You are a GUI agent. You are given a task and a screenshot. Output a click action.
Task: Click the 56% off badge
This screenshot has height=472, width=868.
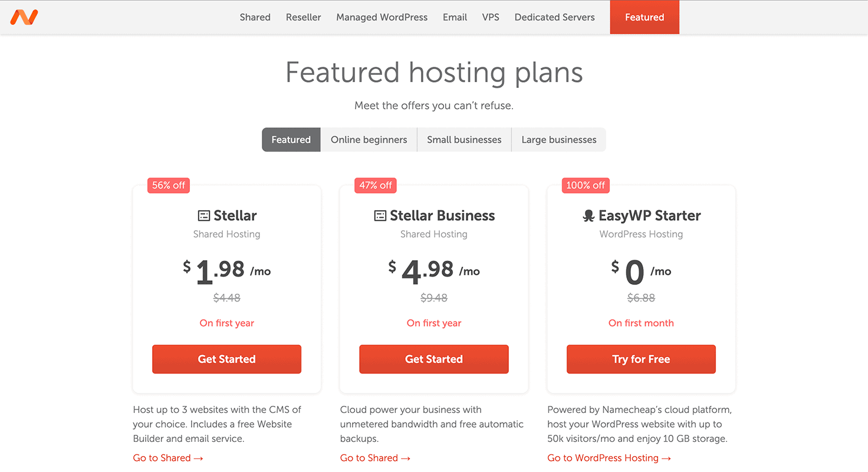tap(168, 185)
